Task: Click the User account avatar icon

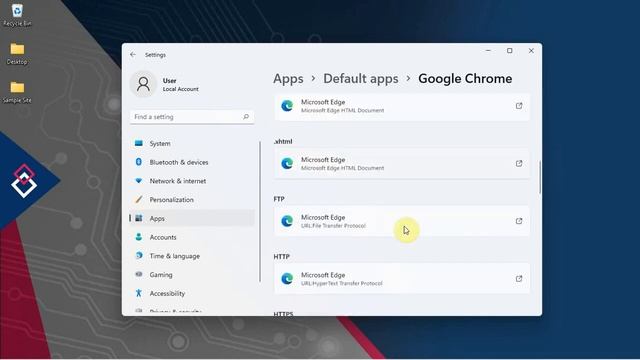Action: [143, 84]
